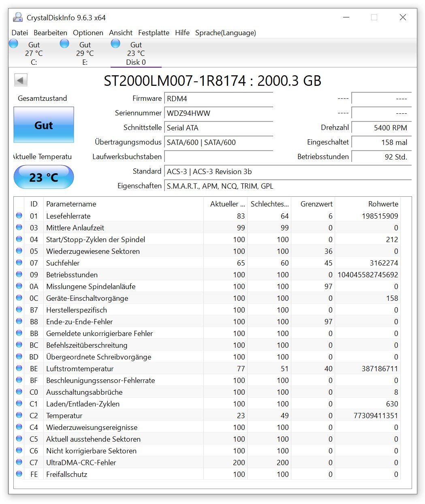Click the blue status orb for Disk 0
Viewport: 425px width, 504px height.
(115, 43)
